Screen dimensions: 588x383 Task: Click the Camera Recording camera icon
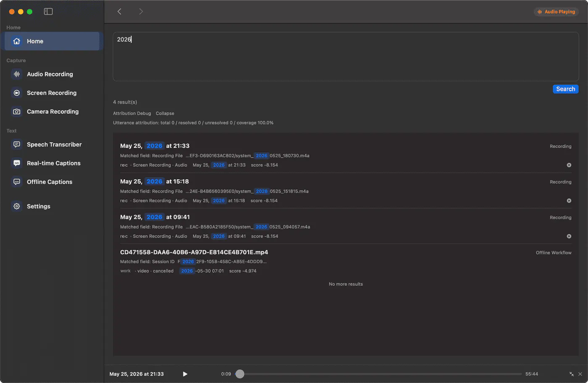tap(17, 112)
